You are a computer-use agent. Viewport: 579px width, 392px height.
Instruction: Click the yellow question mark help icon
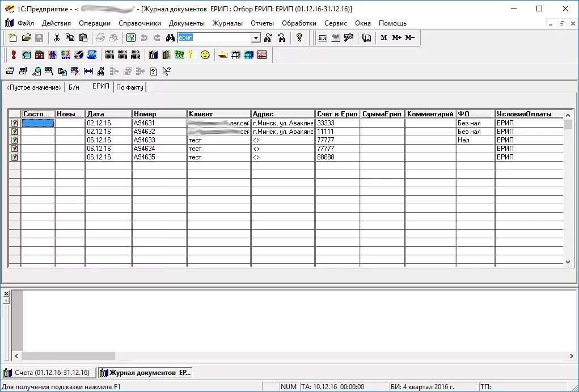click(299, 37)
